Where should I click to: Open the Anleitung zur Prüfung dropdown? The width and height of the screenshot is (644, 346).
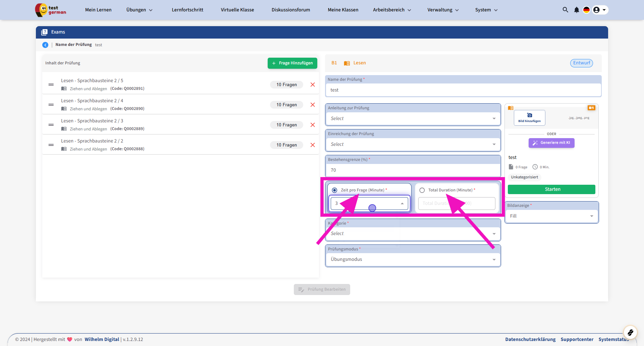tap(413, 118)
